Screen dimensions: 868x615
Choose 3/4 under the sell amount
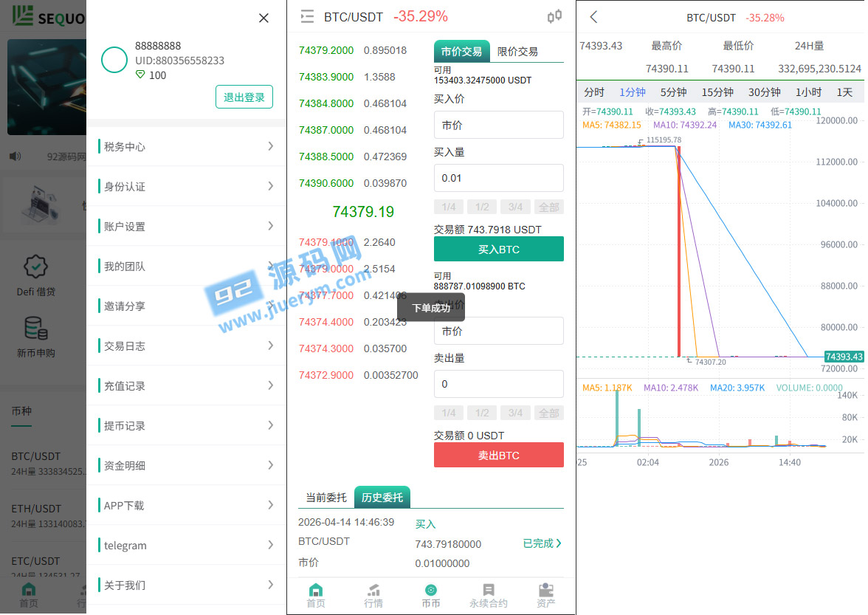pos(515,413)
